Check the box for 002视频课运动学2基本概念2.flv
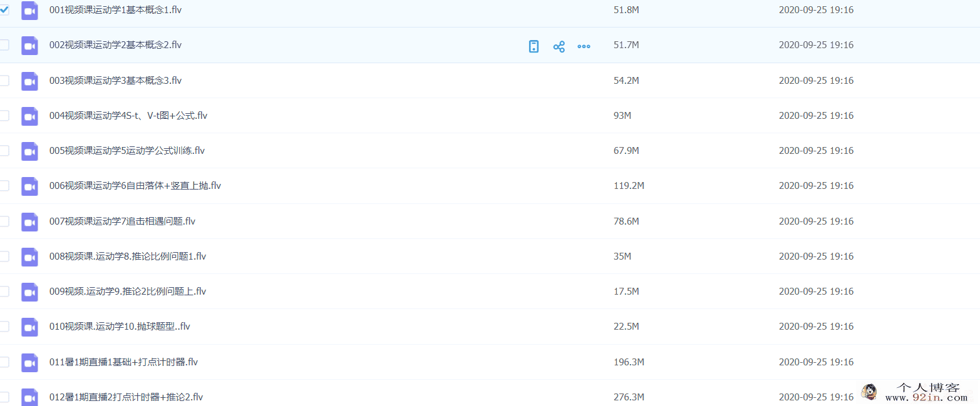The width and height of the screenshot is (980, 406). (x=4, y=45)
